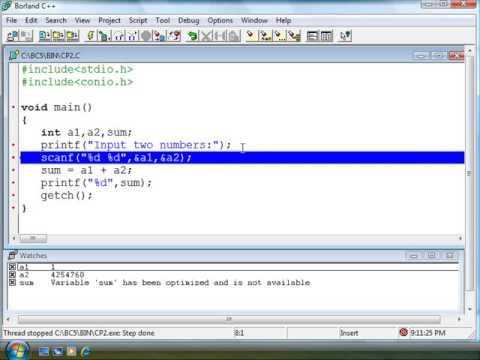480x360 pixels.
Task: Click the CP2.C editor window title icon
Action: (14, 55)
